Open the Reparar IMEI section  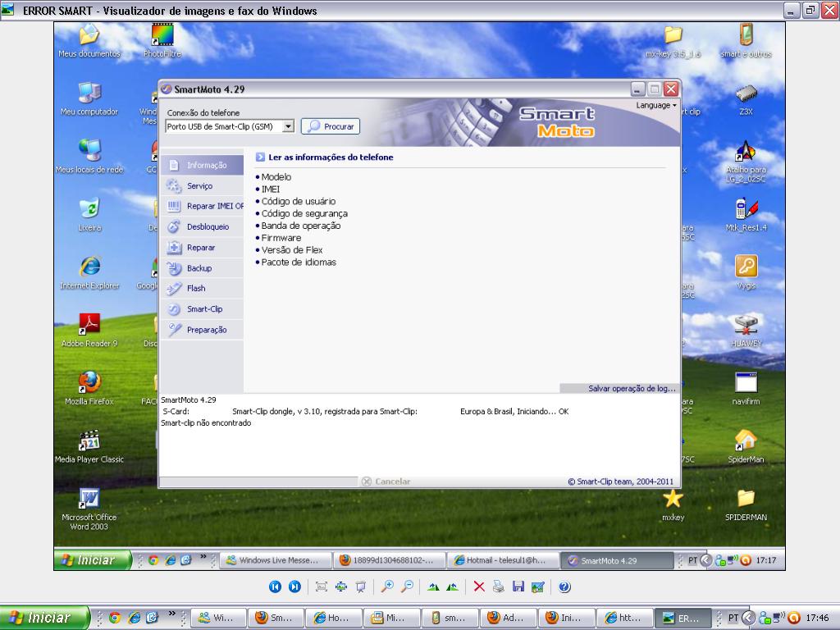[203, 206]
